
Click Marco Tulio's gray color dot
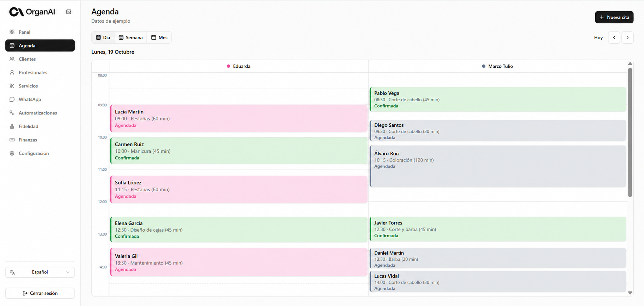tap(483, 66)
